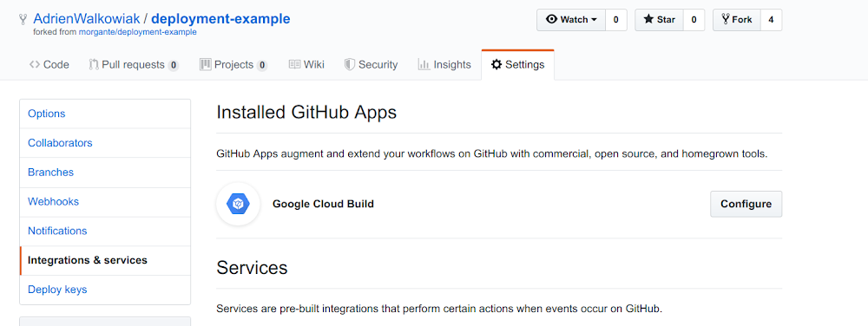Click the Google Cloud Build app name

point(323,204)
